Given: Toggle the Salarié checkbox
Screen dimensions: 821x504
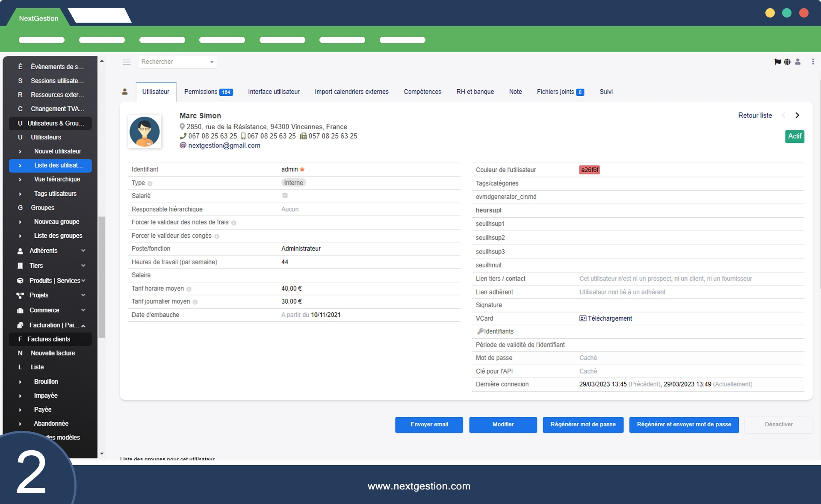Looking at the screenshot, I should (285, 195).
